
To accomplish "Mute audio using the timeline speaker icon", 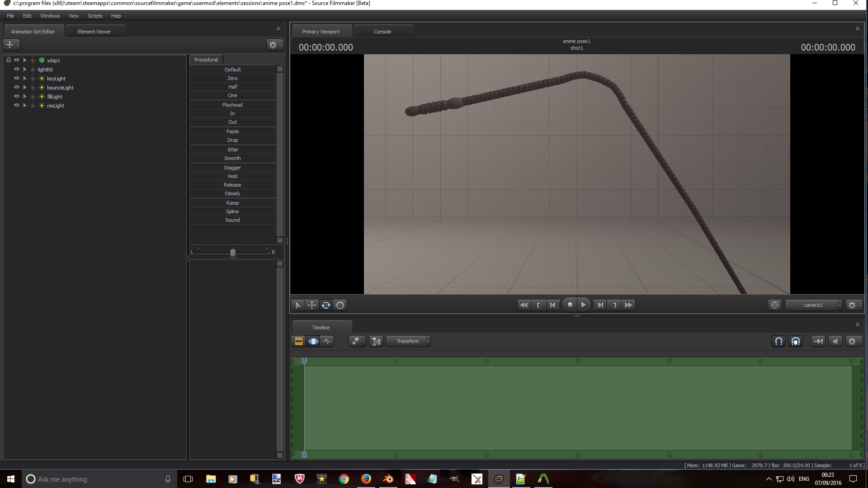I will (x=835, y=341).
